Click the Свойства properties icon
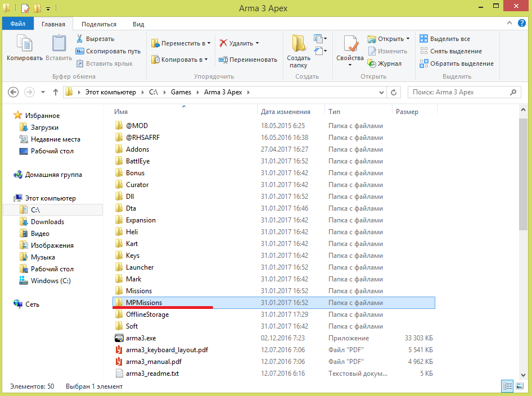This screenshot has height=396, width=532. [x=350, y=44]
